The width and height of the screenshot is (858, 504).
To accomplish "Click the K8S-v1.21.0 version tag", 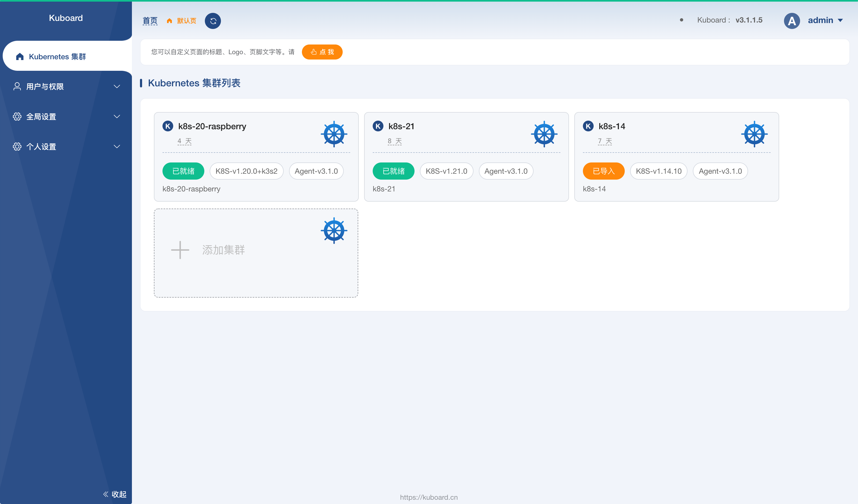I will click(446, 171).
